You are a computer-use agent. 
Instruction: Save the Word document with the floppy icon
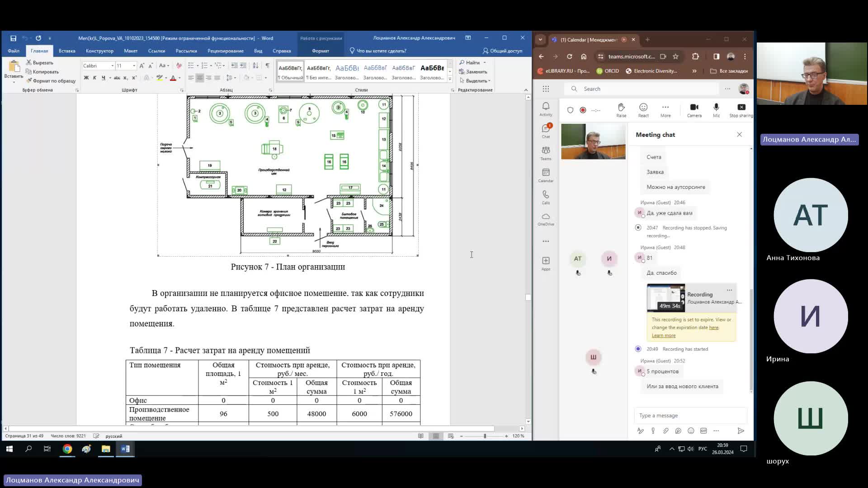click(13, 38)
